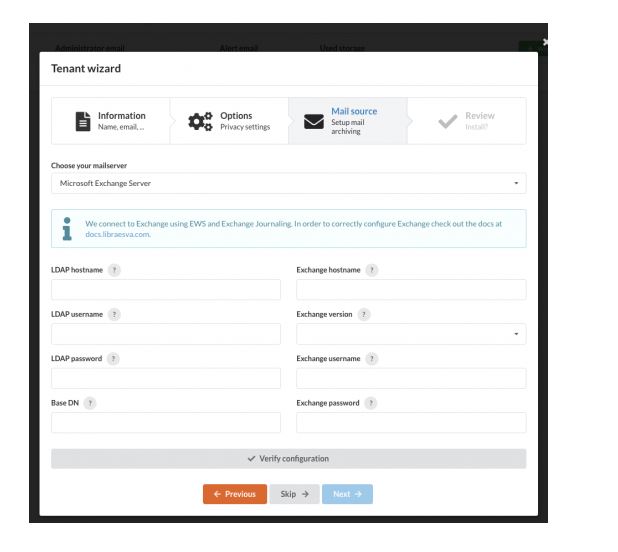
Task: Click the orange Previous button
Action: click(235, 494)
